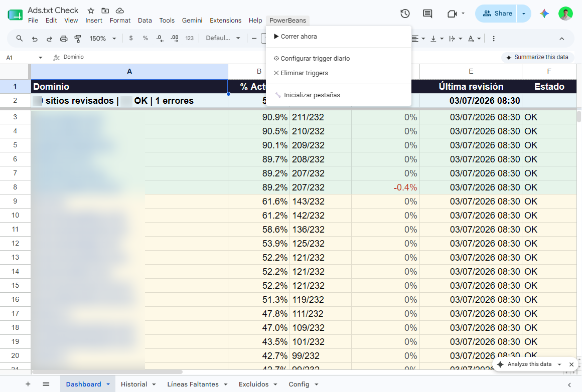Open the search menus magnifier icon
The image size is (582, 392).
[20, 38]
